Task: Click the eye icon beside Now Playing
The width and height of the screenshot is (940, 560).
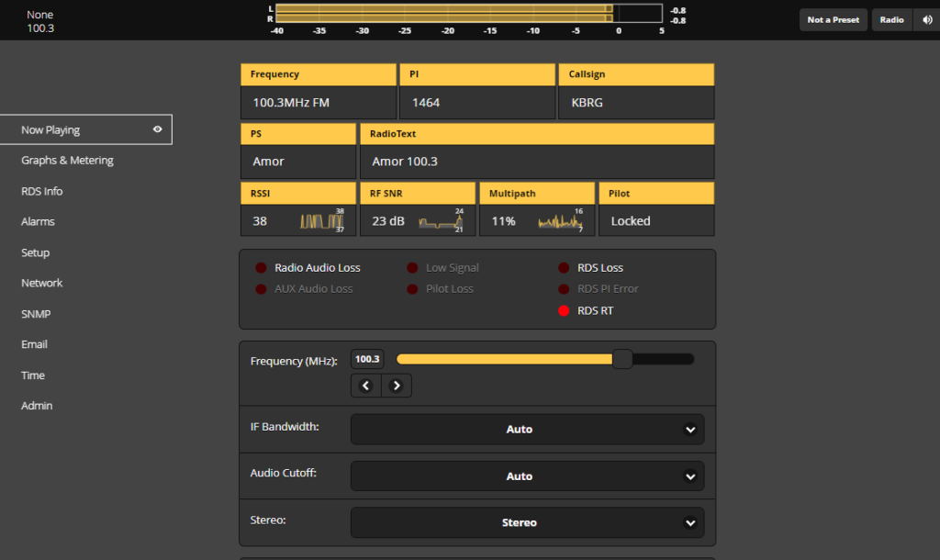Action: pyautogui.click(x=158, y=129)
